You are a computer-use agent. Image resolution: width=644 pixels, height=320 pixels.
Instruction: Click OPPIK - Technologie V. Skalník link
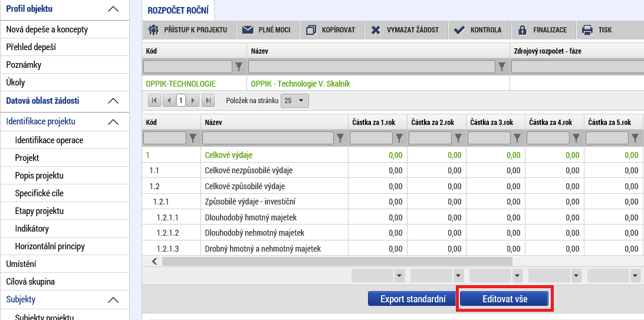click(x=301, y=84)
